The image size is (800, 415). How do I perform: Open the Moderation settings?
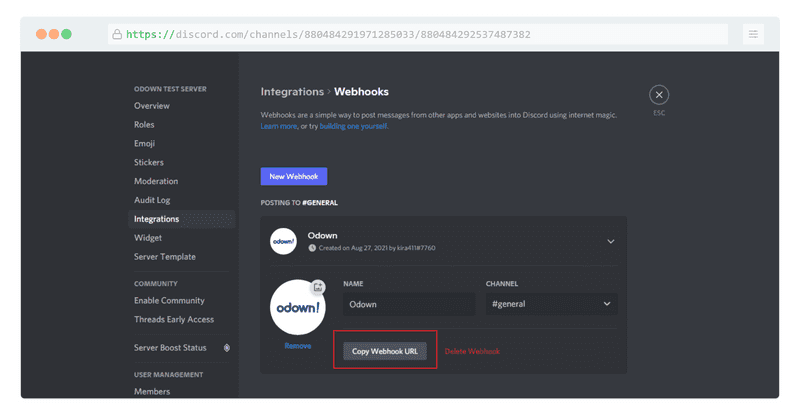(x=156, y=181)
